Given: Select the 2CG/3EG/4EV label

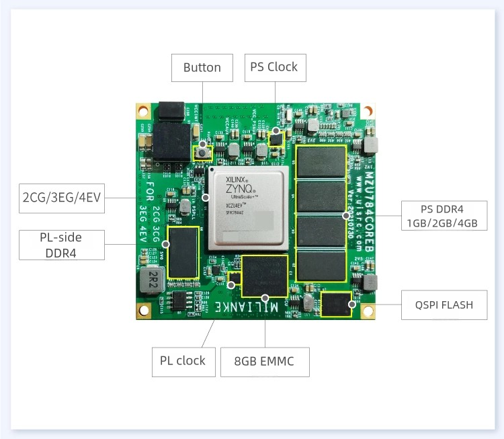Looking at the screenshot, I should tap(62, 198).
